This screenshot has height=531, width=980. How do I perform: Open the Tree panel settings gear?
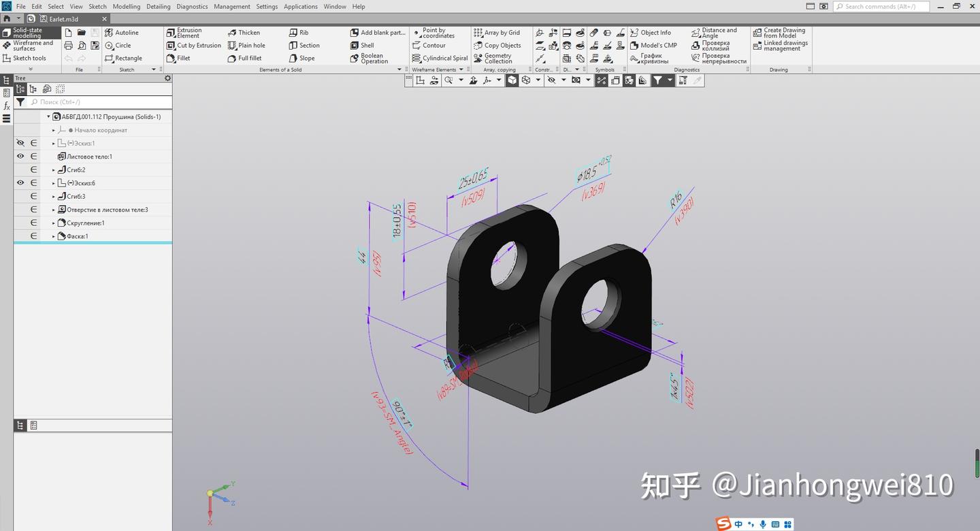point(167,78)
